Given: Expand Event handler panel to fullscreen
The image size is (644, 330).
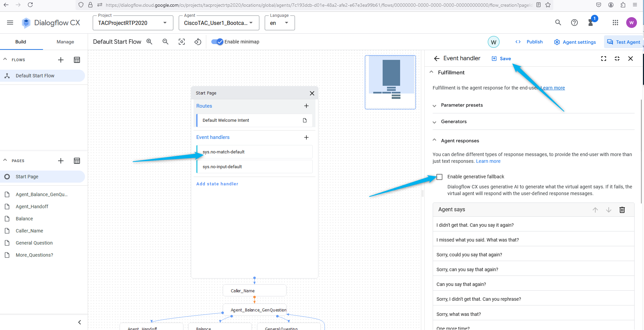Looking at the screenshot, I should coord(604,59).
